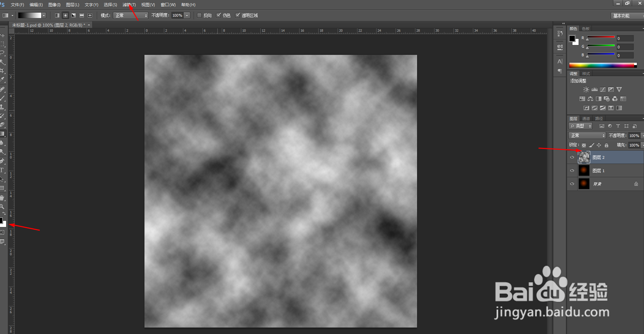This screenshot has width=644, height=334.
Task: Open the Character panel icon
Action: 560,62
